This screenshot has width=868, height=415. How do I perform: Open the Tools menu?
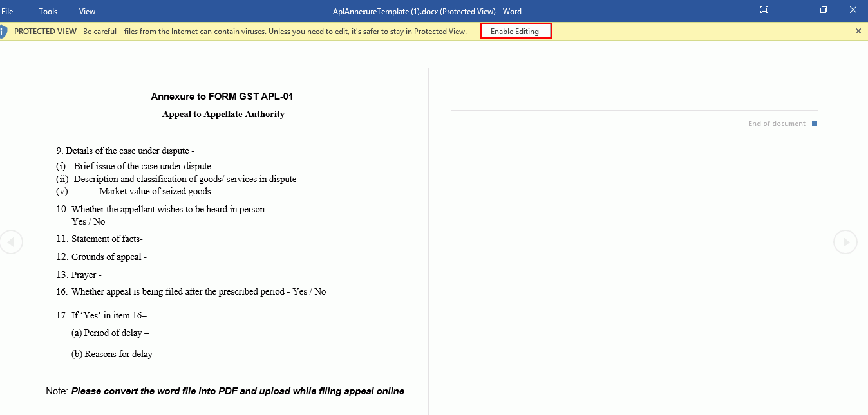(x=48, y=10)
